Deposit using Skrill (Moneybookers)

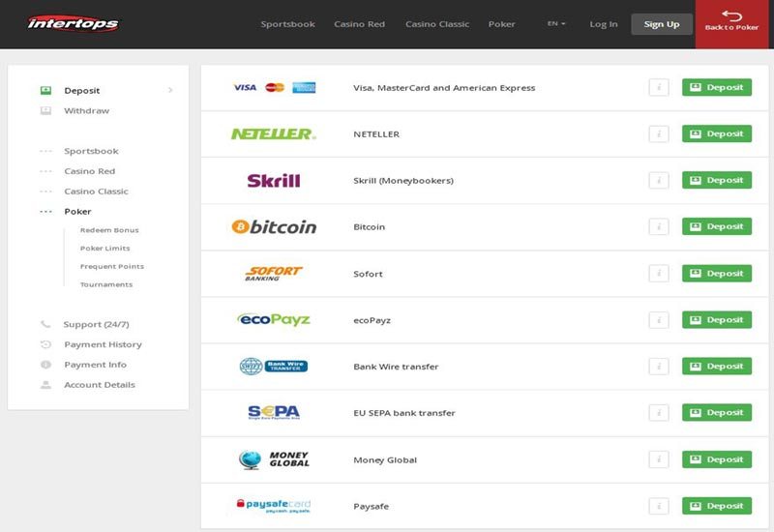717,180
